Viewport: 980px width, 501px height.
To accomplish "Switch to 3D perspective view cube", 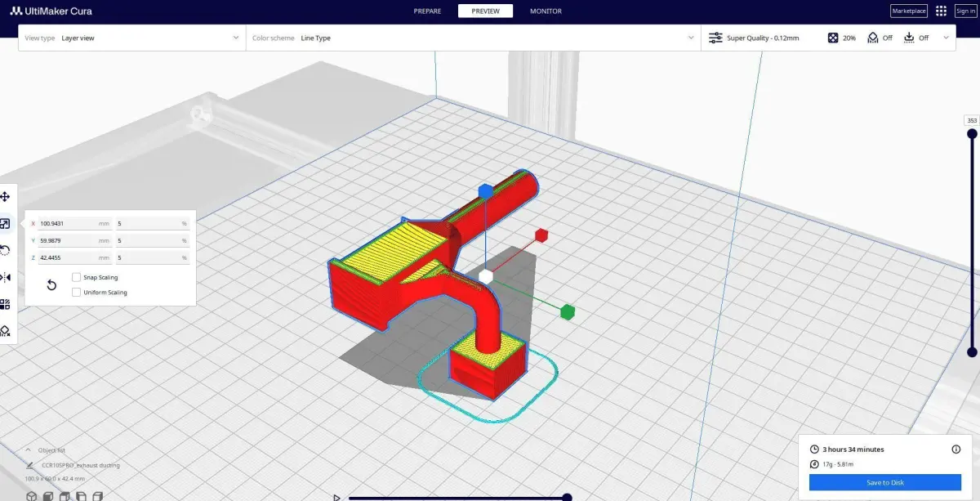I will tap(32, 495).
